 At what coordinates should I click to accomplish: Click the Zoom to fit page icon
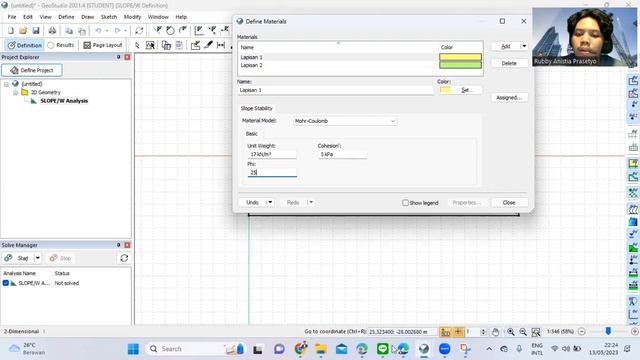tap(536, 332)
